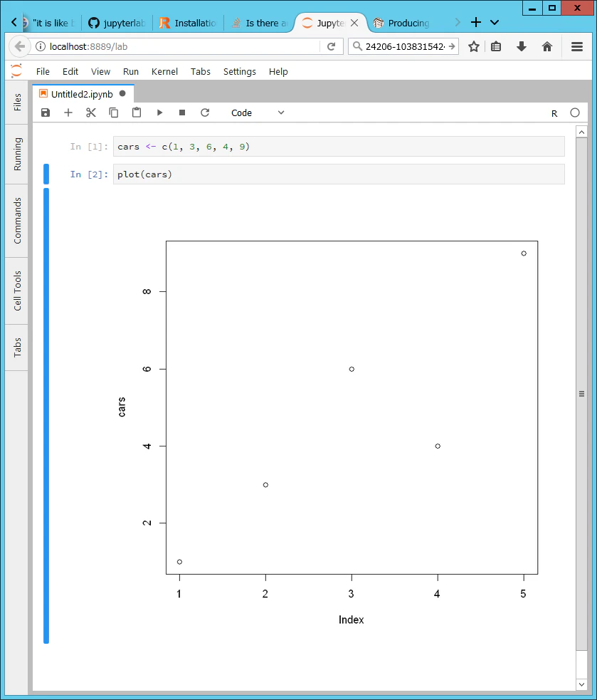Open the browser downloads arrow

[x=521, y=46]
